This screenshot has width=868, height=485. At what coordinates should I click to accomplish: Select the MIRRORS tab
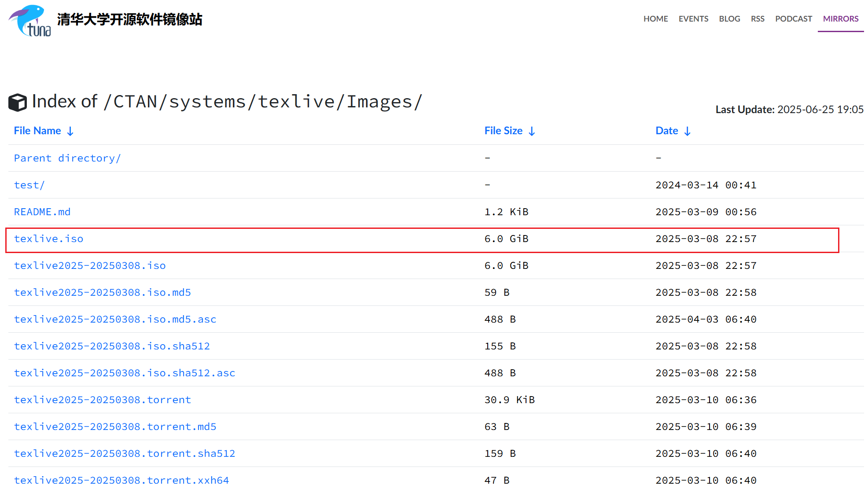pos(840,19)
